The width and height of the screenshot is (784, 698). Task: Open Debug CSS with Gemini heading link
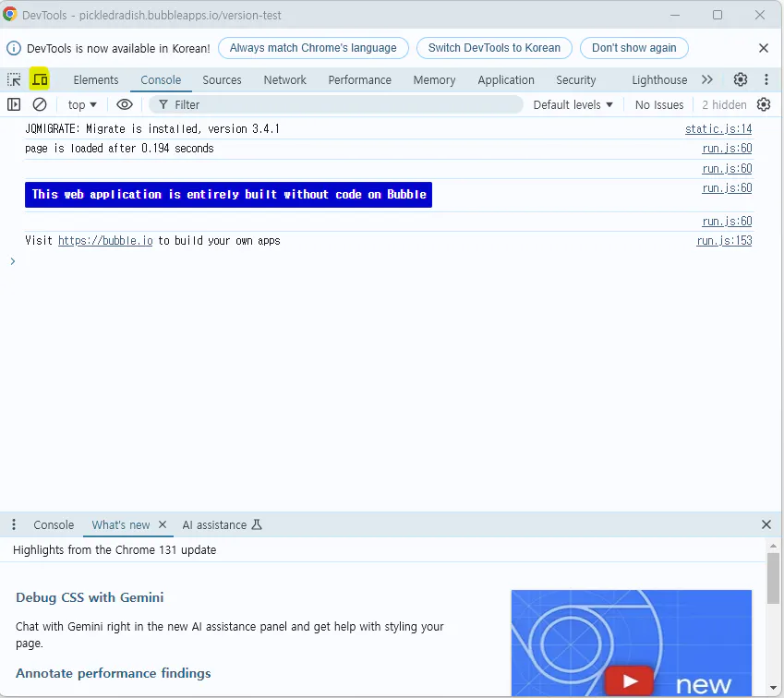(90, 597)
